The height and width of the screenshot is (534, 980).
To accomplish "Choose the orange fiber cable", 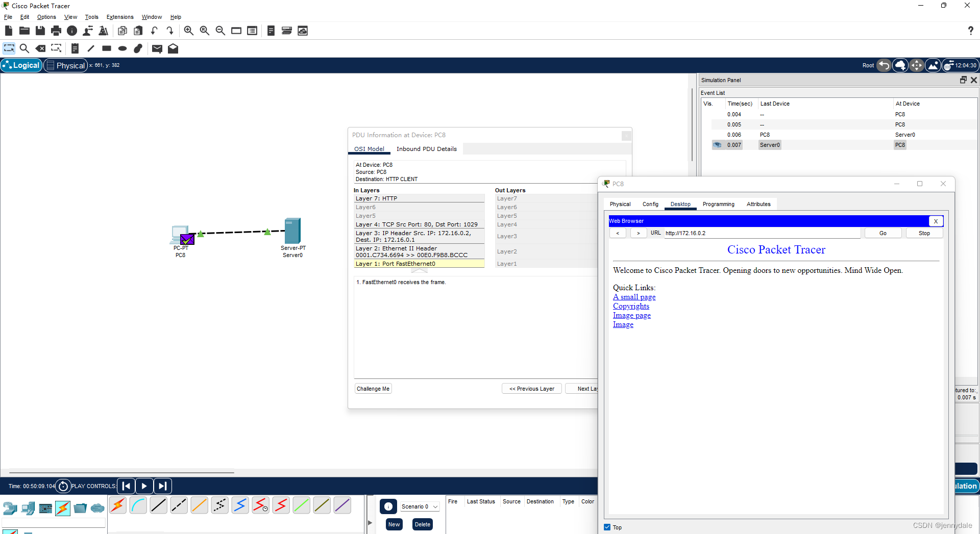I will point(200,505).
